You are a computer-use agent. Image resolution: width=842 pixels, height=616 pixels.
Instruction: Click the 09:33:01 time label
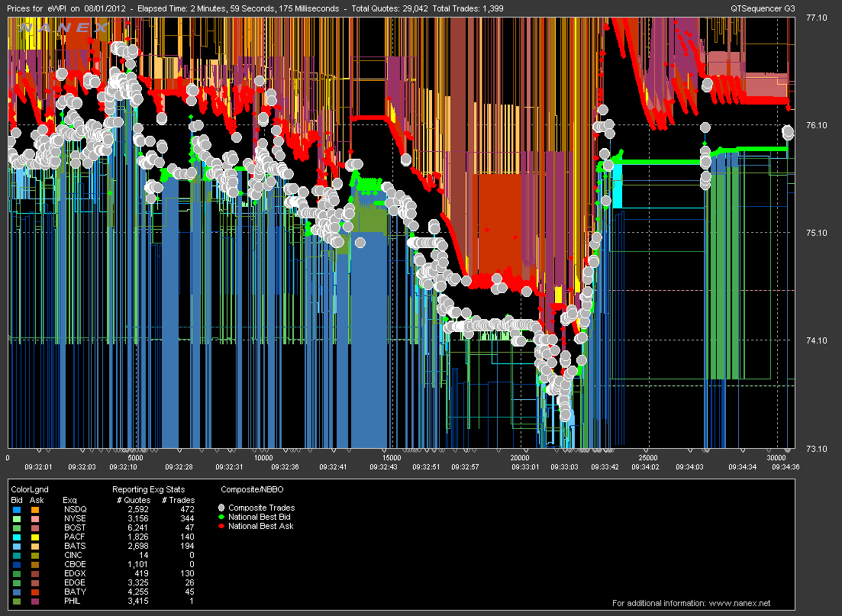tap(525, 467)
